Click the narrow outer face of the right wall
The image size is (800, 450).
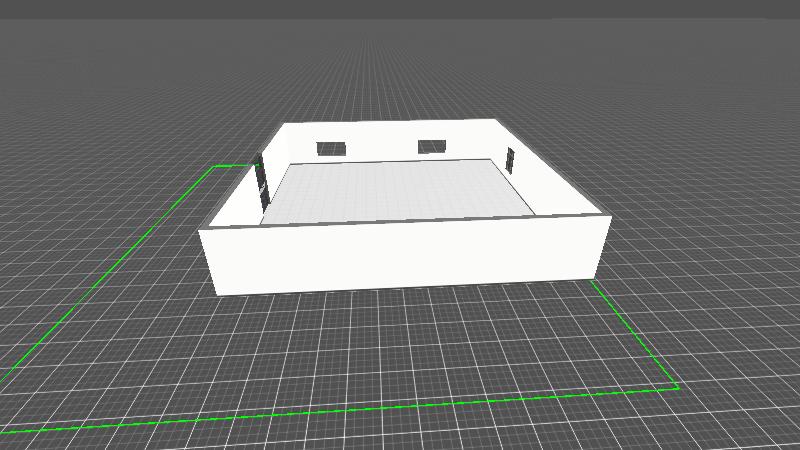(603, 247)
